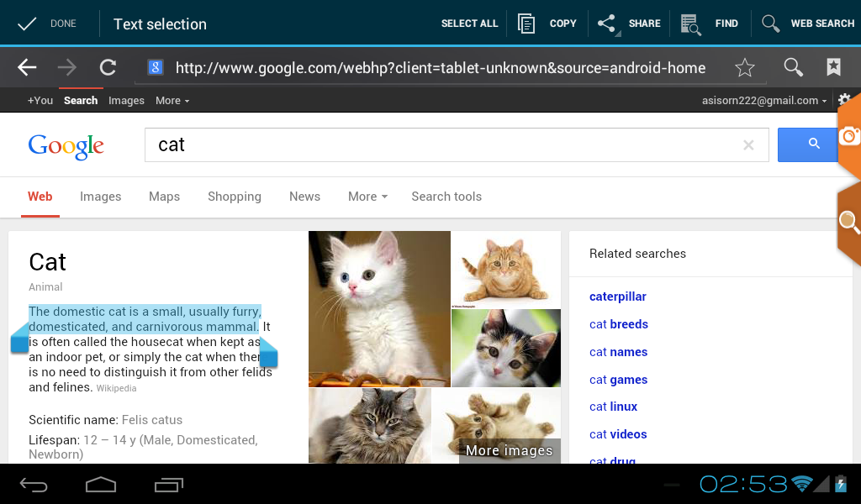
Task: Go back with the browser back arrow
Action: pyautogui.click(x=27, y=67)
